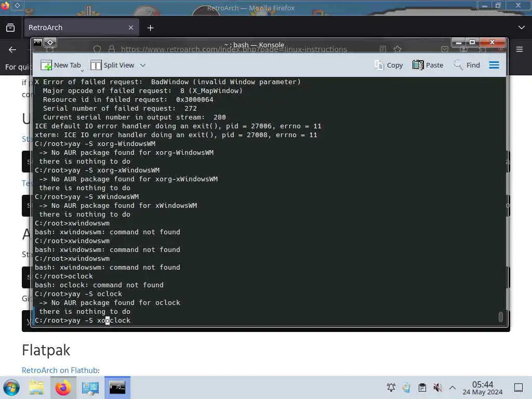The width and height of the screenshot is (532, 399).
Task: Expand the Split View dropdown arrow
Action: coord(143,65)
